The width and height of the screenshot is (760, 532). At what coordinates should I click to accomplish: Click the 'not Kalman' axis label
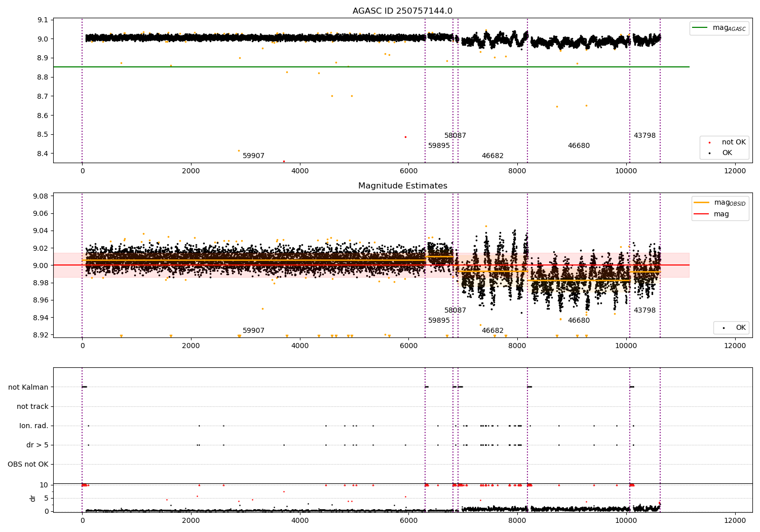[x=28, y=388]
